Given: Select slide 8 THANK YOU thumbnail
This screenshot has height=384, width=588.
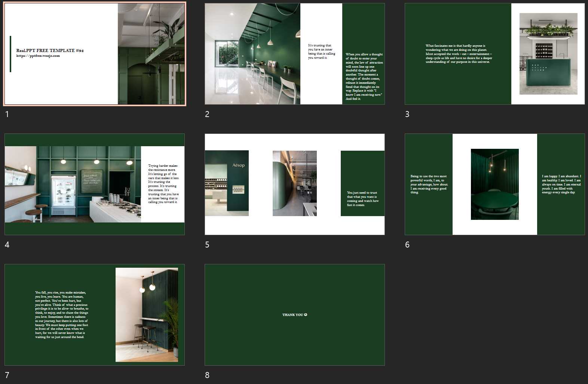Looking at the screenshot, I should coord(295,315).
